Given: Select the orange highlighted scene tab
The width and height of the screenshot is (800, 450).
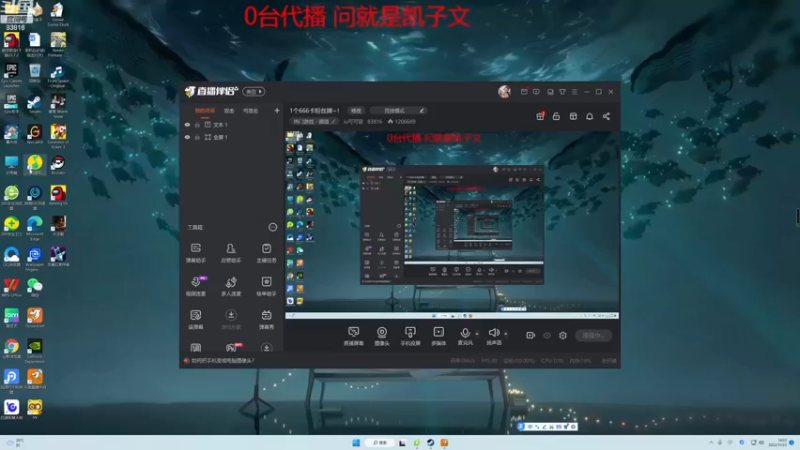Looking at the screenshot, I should pyautogui.click(x=205, y=111).
